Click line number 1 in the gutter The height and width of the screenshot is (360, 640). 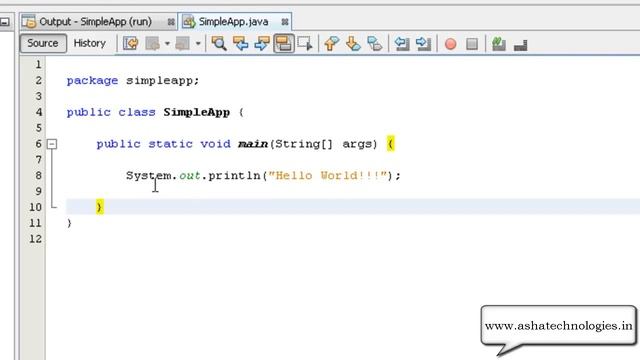(38, 64)
